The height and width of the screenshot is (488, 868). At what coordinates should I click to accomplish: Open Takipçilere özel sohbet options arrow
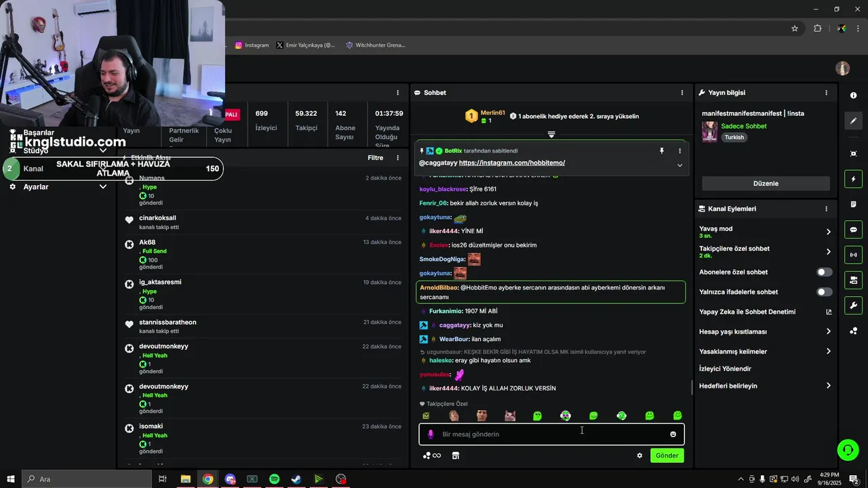pos(828,251)
